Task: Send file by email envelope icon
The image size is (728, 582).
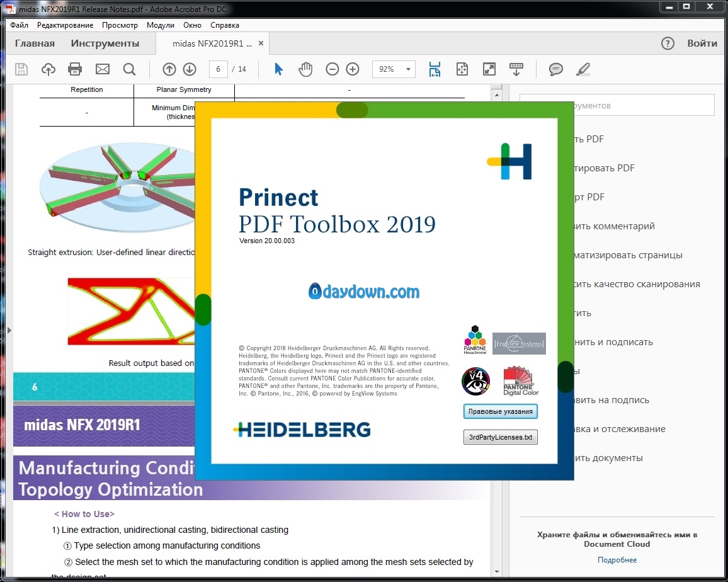Action: 102,69
